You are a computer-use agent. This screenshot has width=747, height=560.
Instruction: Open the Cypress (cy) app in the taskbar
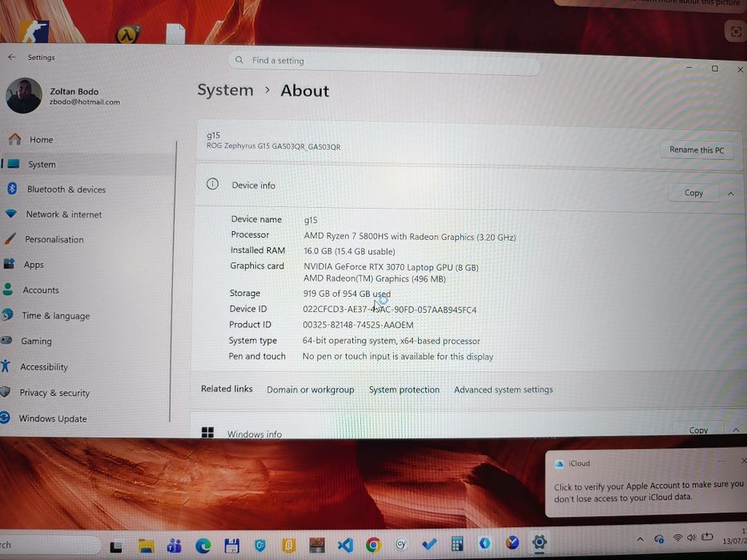click(401, 544)
